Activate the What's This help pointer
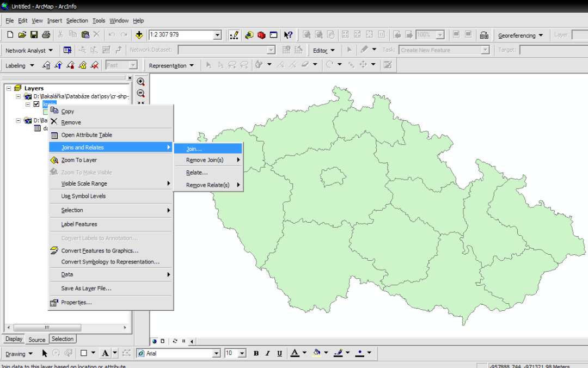Image resolution: width=588 pixels, height=368 pixels. pyautogui.click(x=288, y=35)
